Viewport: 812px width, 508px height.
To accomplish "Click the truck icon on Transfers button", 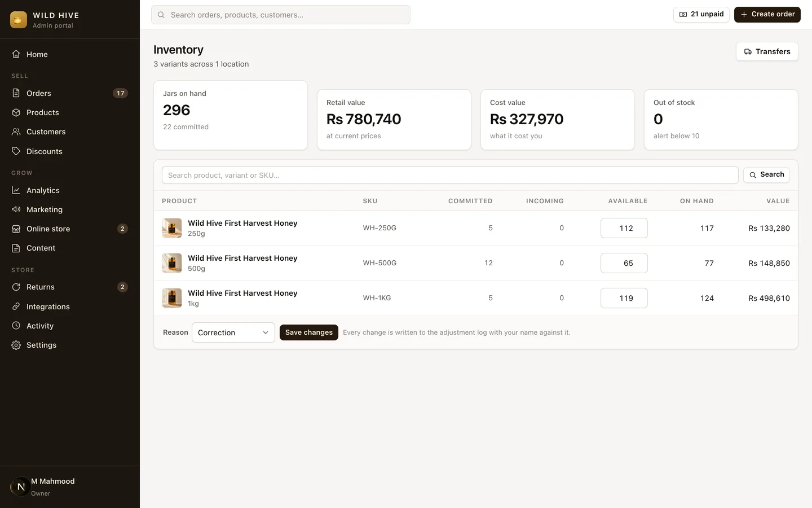I will click(x=748, y=51).
